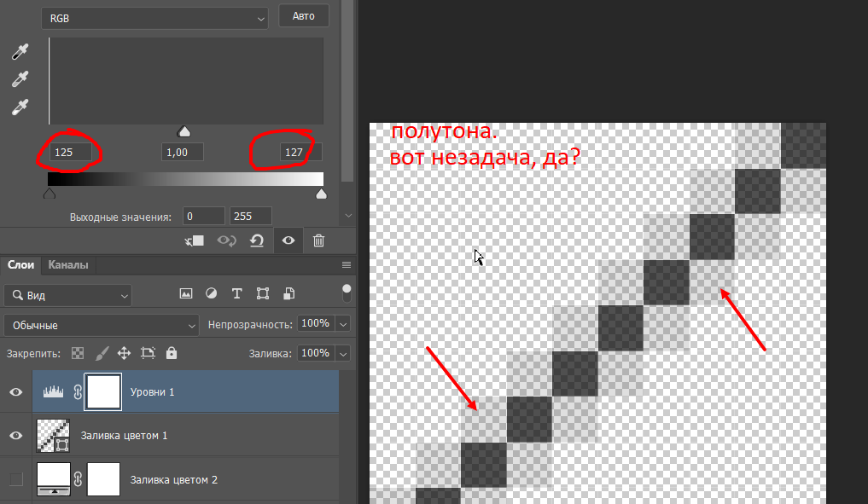The image size is (868, 504).
Task: Show the Заливка цветом 2 layer
Action: [x=16, y=479]
